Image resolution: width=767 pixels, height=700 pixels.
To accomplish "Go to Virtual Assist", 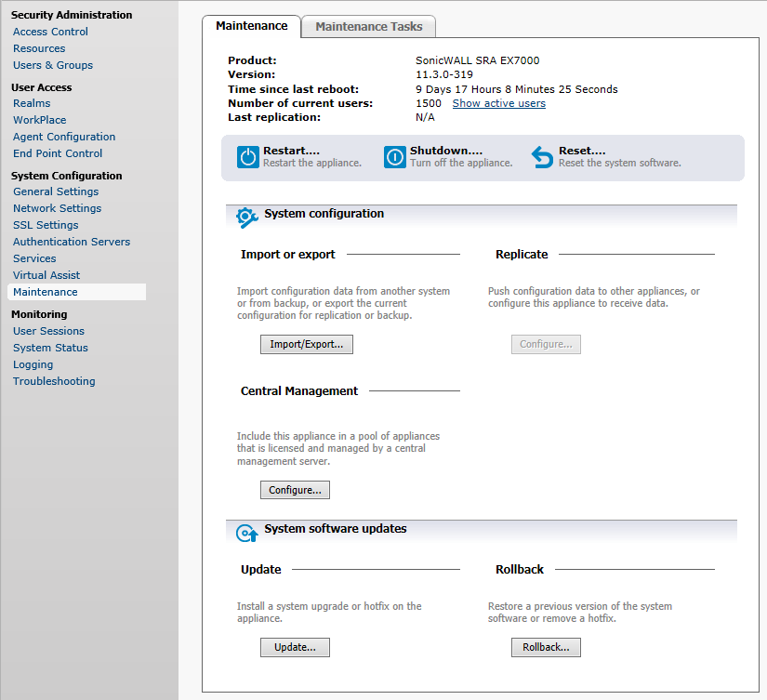I will point(46,275).
